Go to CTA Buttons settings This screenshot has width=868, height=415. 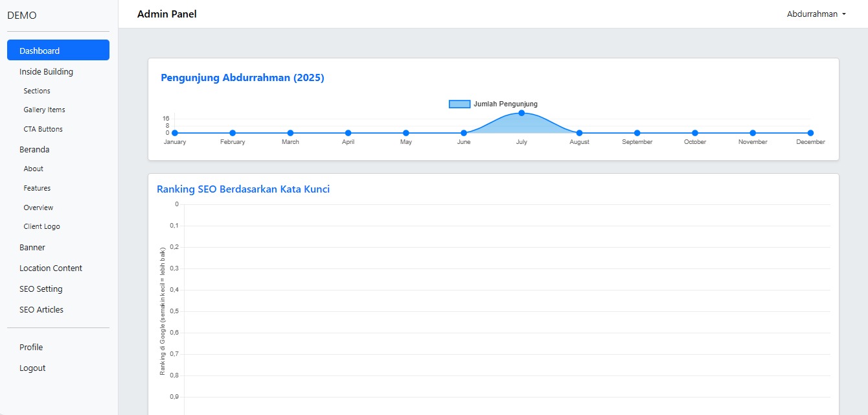pos(43,129)
